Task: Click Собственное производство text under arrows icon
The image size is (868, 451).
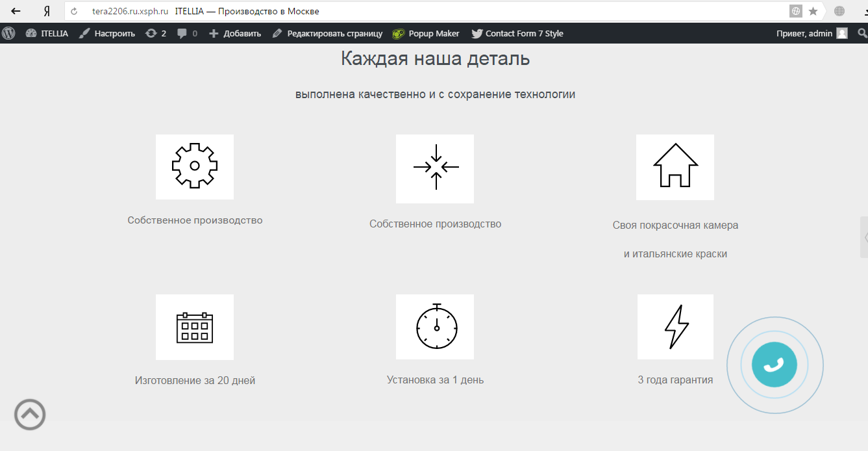Action: [435, 224]
